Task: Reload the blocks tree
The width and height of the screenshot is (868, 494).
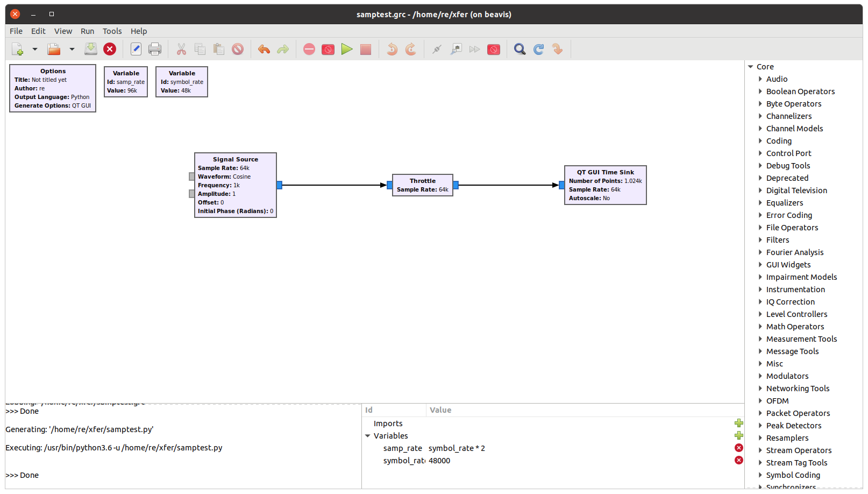Action: coord(538,49)
